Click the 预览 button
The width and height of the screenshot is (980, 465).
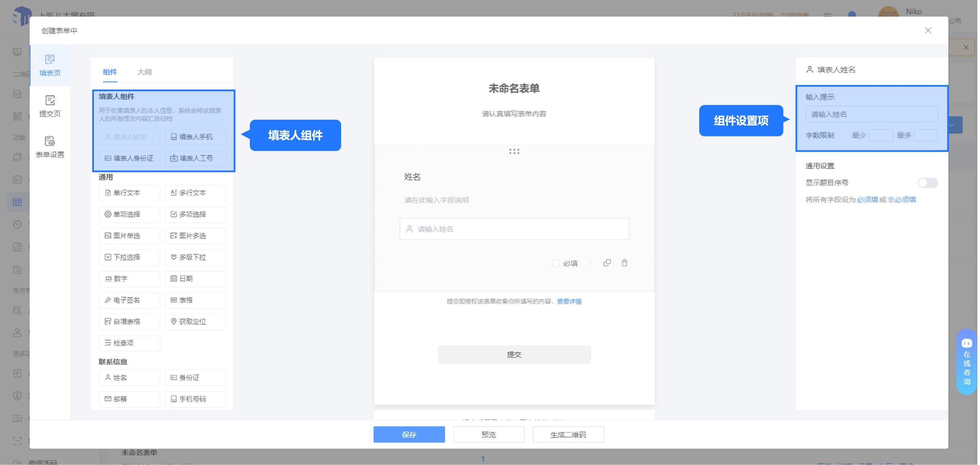[x=489, y=435]
